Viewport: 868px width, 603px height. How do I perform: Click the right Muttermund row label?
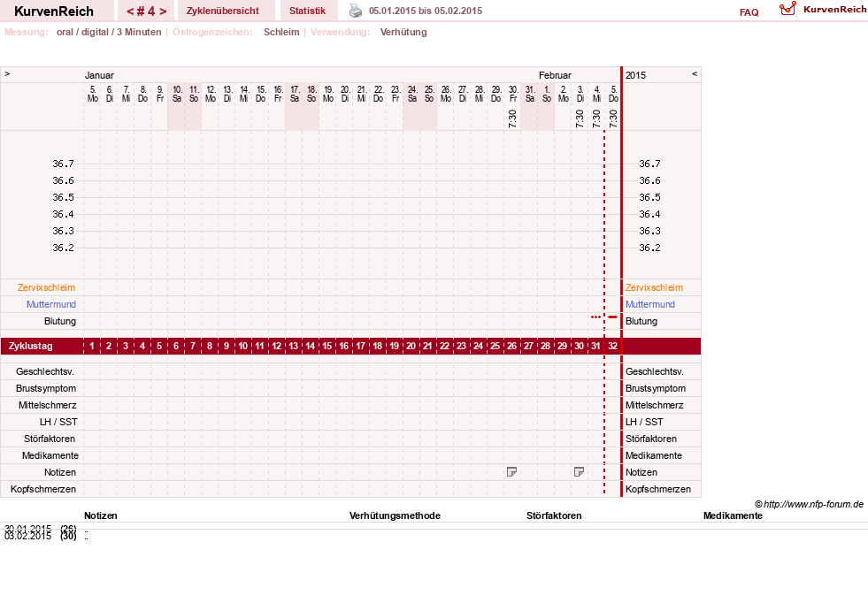(649, 304)
